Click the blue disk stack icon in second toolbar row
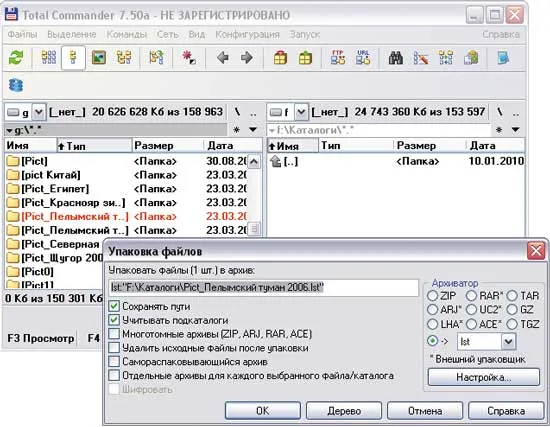Image resolution: width=550 pixels, height=427 pixels. click(x=15, y=85)
